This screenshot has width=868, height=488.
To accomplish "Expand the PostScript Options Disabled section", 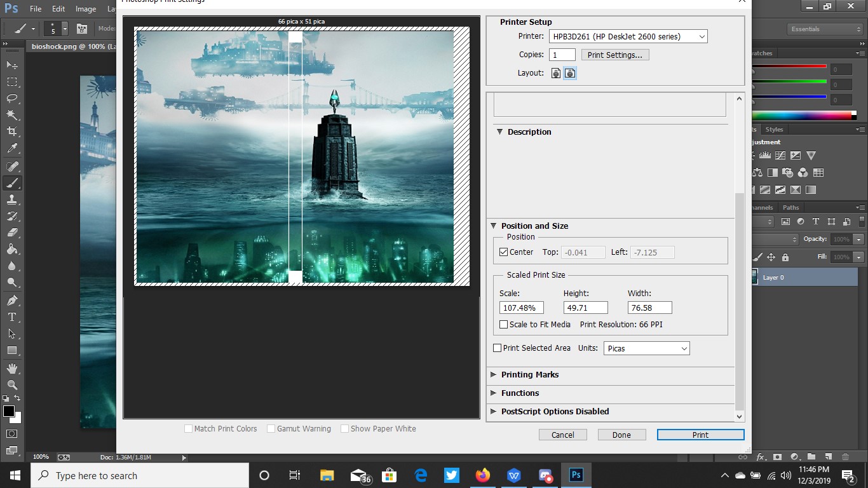I will (x=493, y=412).
